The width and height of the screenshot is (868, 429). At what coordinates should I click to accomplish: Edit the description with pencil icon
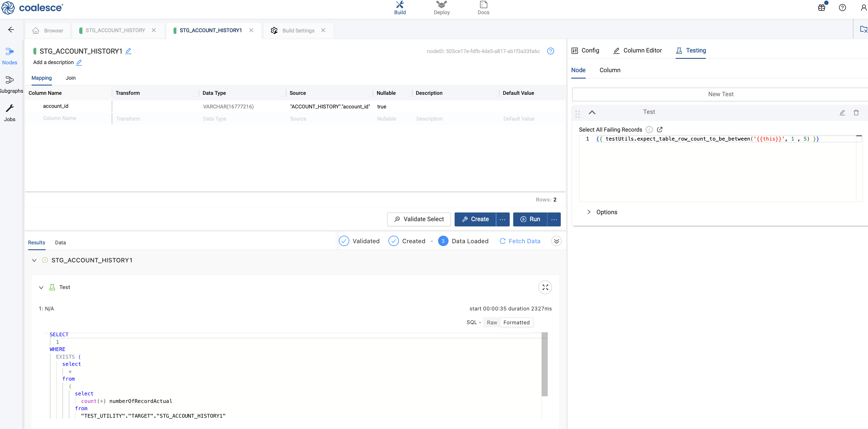[79, 62]
